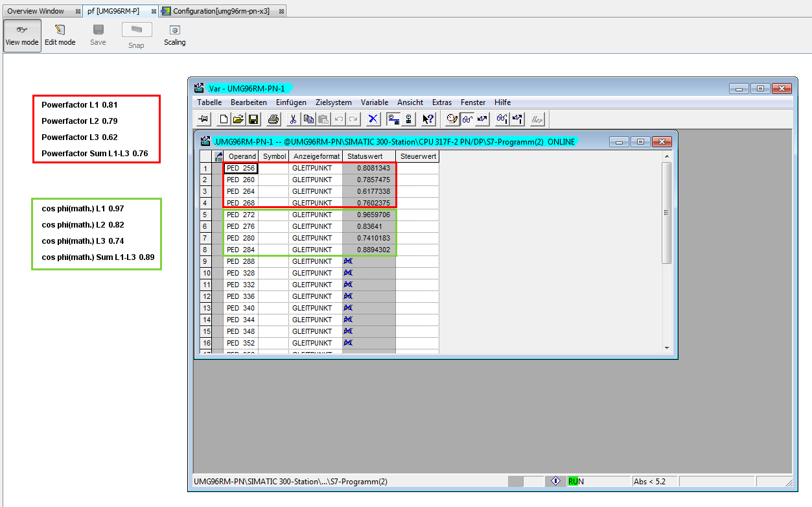The image size is (812, 507).
Task: Click the new blank table icon
Action: [224, 119]
